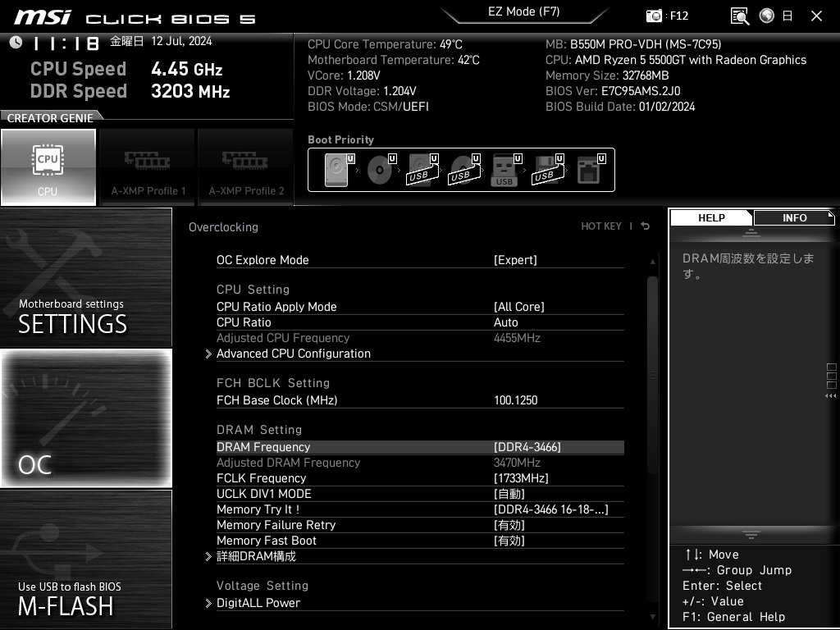Toggle Memory Fast Boot setting
Image resolution: width=840 pixels, height=630 pixels.
tap(420, 541)
